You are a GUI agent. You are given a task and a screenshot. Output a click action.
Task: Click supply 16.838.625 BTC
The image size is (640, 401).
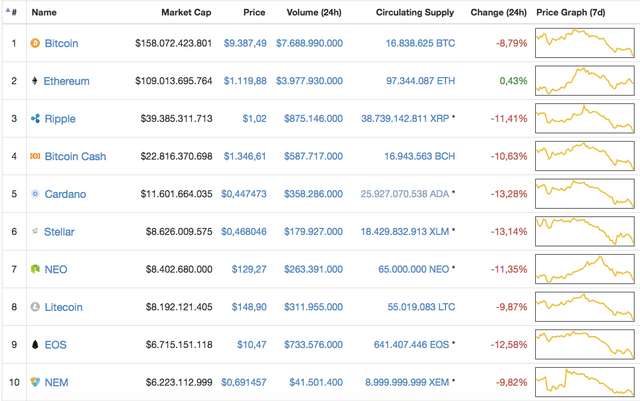420,43
